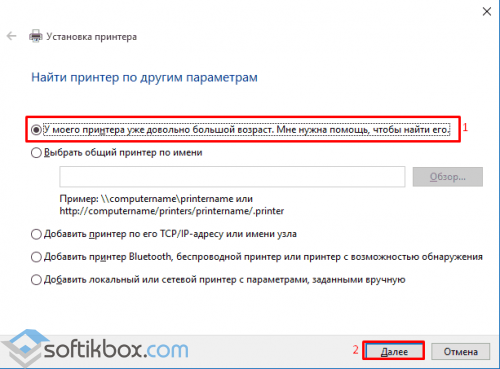Click the 'Пример: \\computername\printername или' text
Viewport: 500px width, 369px height.
point(156,199)
